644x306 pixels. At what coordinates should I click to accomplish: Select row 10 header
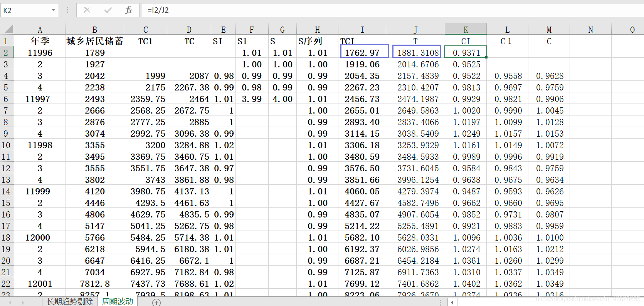click(6, 145)
